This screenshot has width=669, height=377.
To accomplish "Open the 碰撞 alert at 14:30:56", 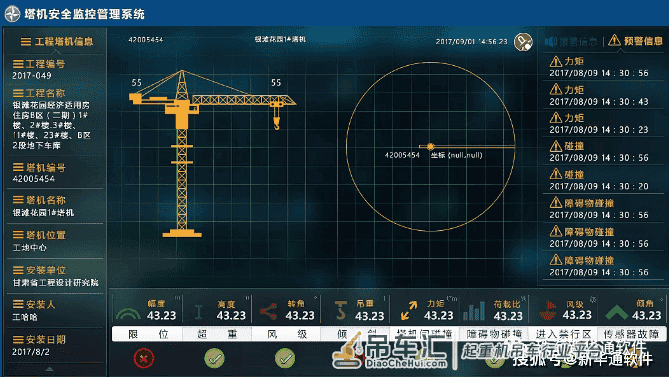I will pyautogui.click(x=603, y=152).
